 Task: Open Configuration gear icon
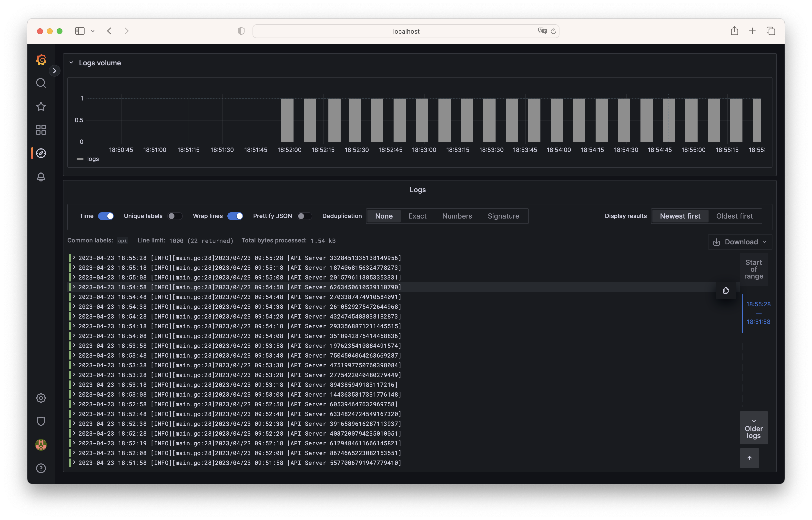click(x=41, y=398)
